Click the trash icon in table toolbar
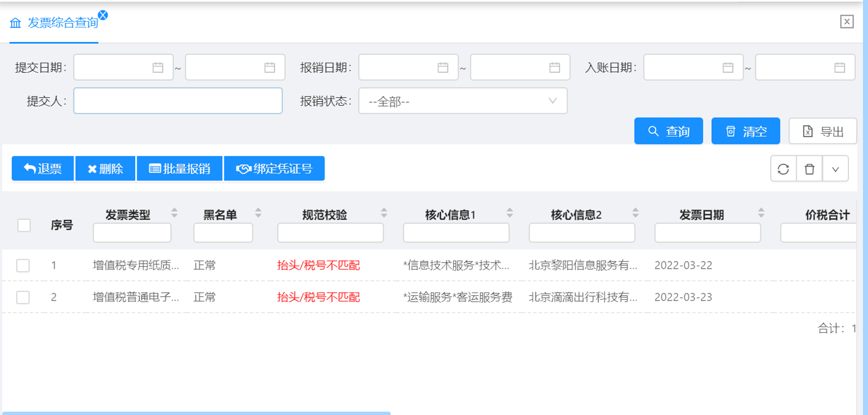 pos(809,169)
